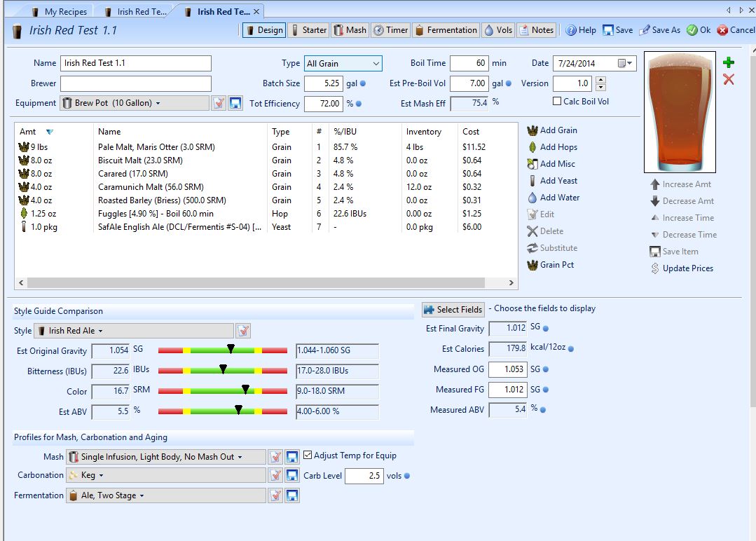
Task: Click Add Misc ingredient
Action: (x=551, y=164)
